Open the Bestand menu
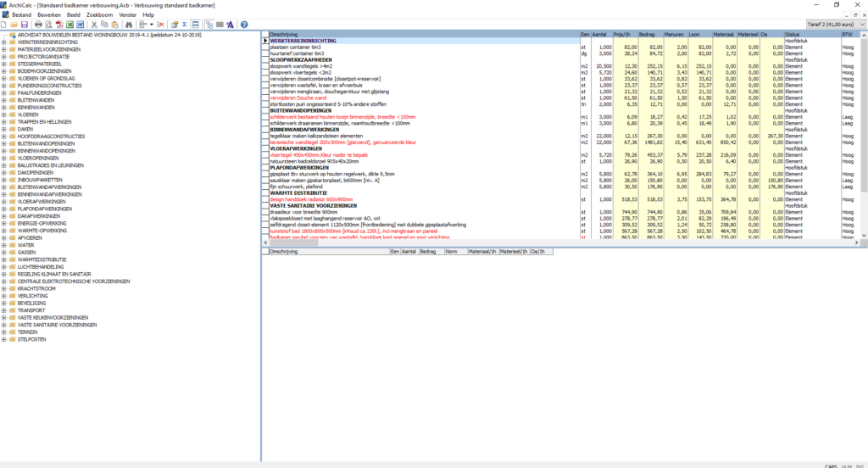This screenshot has width=868, height=468. 21,15
